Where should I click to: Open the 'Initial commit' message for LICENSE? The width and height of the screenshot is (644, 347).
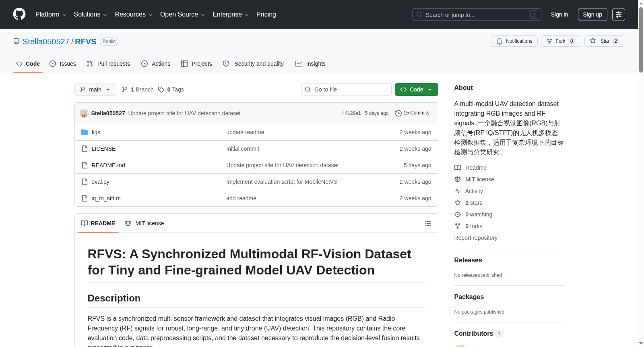tap(243, 149)
